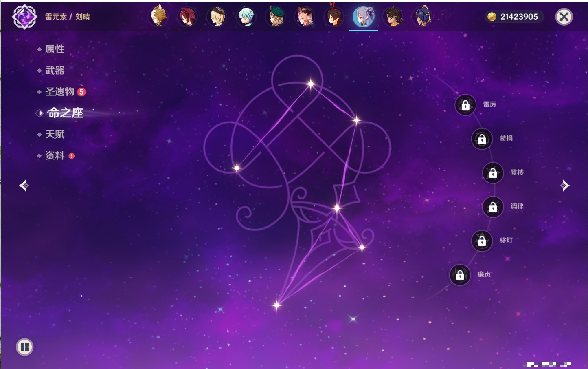Select the light-blue-haired character avatar
The image size is (588, 369).
[246, 17]
